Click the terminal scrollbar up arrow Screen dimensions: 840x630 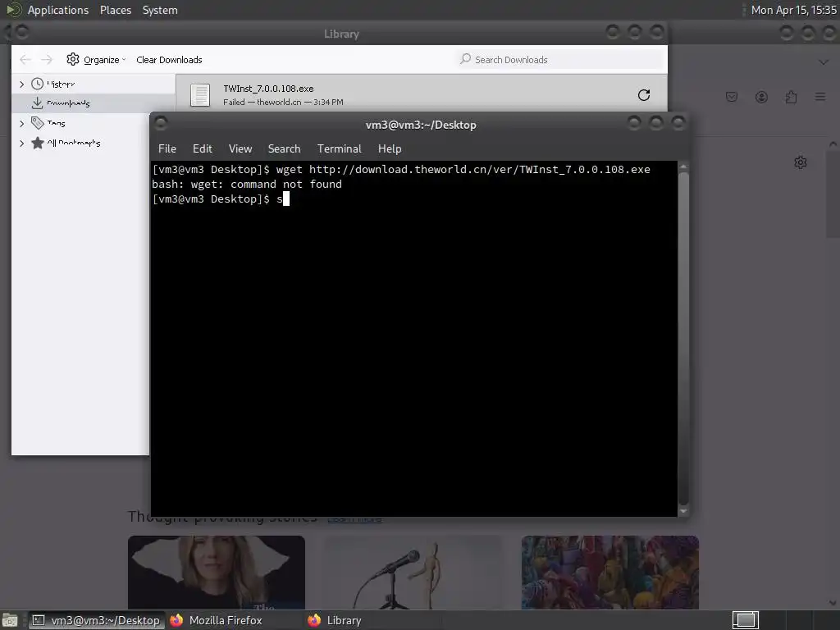pos(683,167)
